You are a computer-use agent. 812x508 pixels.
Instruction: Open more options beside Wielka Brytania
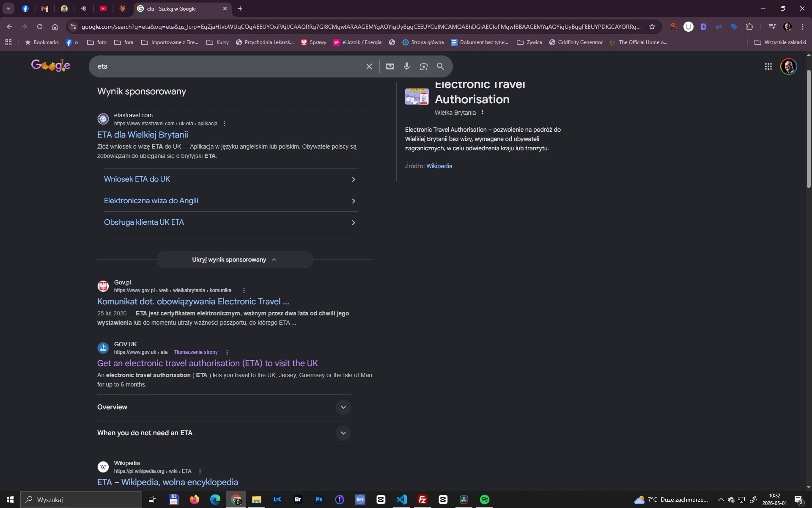click(x=483, y=112)
